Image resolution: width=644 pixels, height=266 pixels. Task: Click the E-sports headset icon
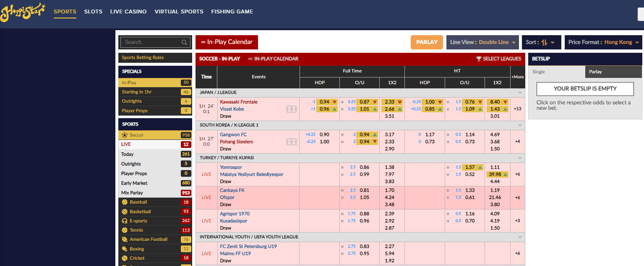coord(125,221)
